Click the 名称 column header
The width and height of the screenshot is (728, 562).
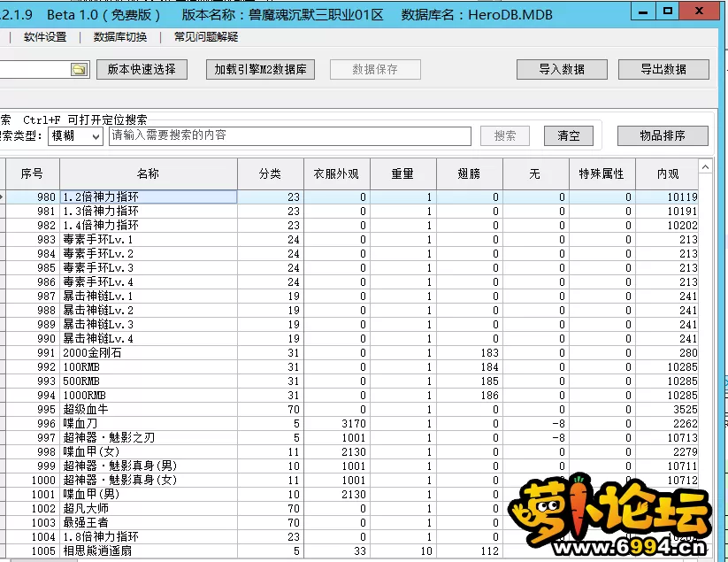(x=149, y=173)
